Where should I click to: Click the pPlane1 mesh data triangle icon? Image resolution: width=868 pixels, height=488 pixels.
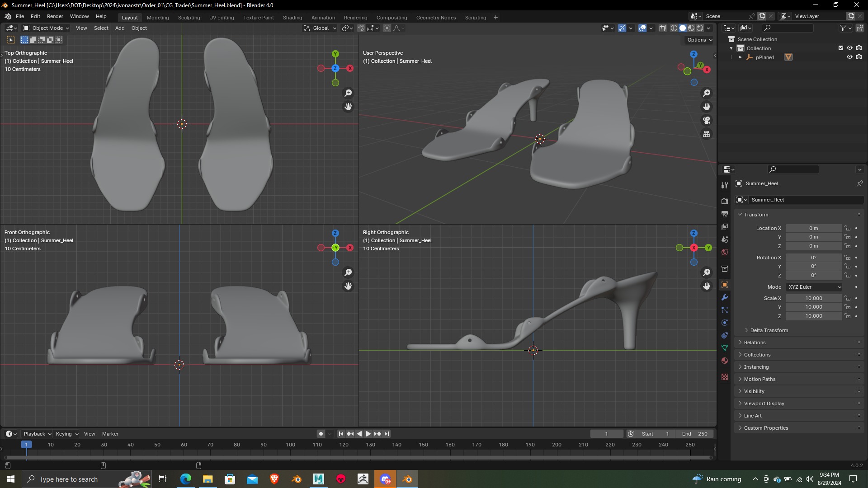(788, 57)
